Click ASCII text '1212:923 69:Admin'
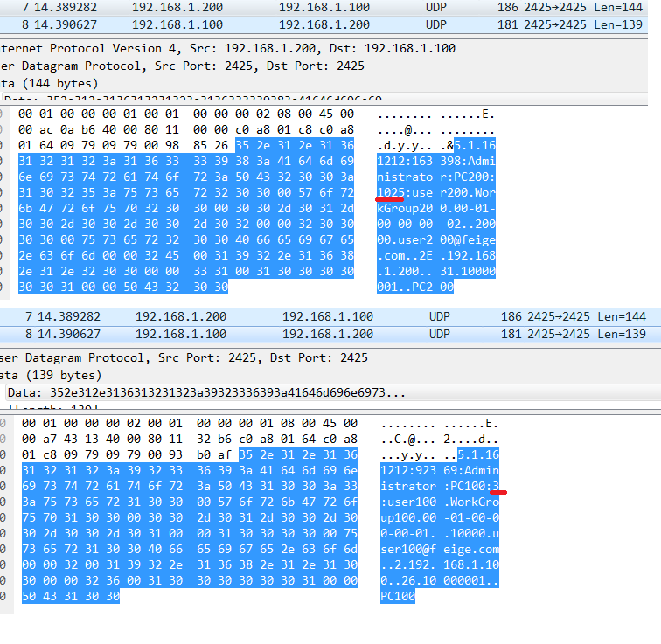Viewport: 661px width, 644px height. [x=440, y=470]
